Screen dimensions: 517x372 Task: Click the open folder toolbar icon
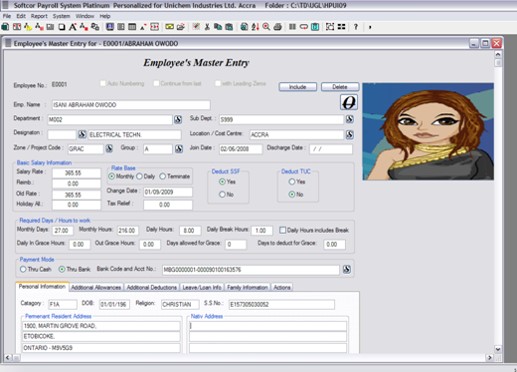[181, 27]
